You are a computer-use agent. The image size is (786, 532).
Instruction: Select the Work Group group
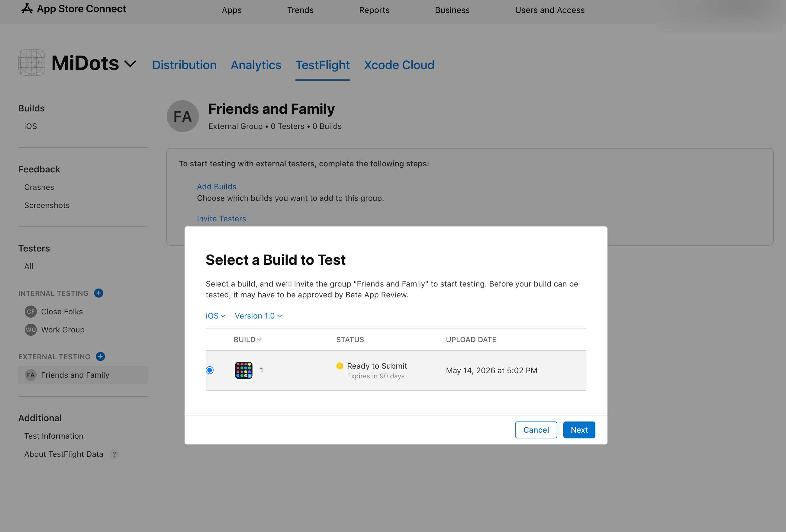click(x=63, y=329)
